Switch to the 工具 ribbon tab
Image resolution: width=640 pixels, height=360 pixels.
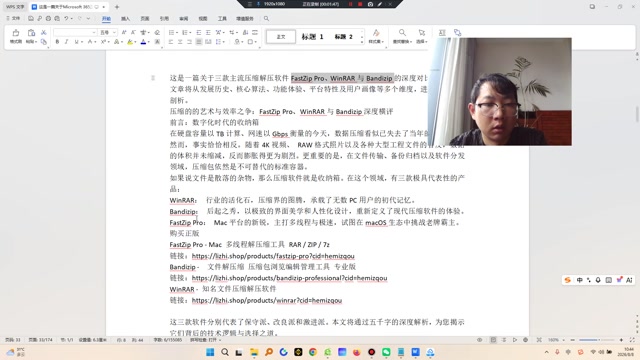[222, 19]
